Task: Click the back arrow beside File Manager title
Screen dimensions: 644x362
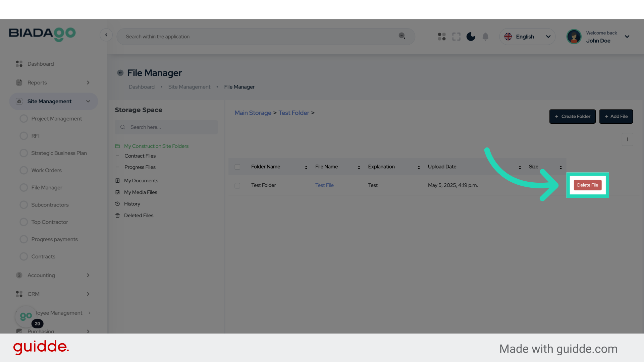Action: (120, 73)
